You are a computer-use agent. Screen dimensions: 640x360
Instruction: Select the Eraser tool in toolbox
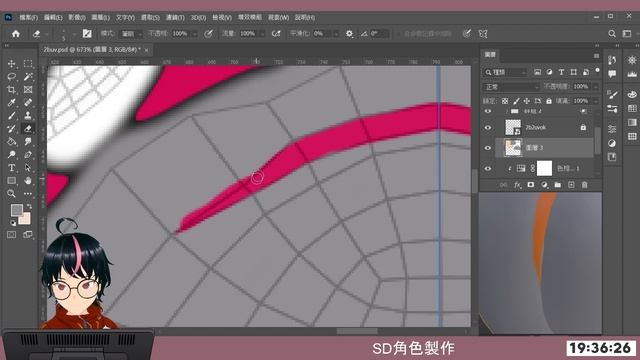click(28, 129)
